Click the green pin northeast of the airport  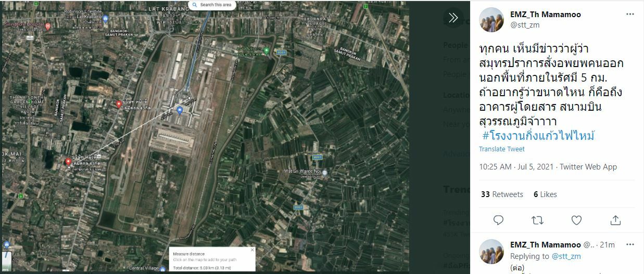[266, 50]
